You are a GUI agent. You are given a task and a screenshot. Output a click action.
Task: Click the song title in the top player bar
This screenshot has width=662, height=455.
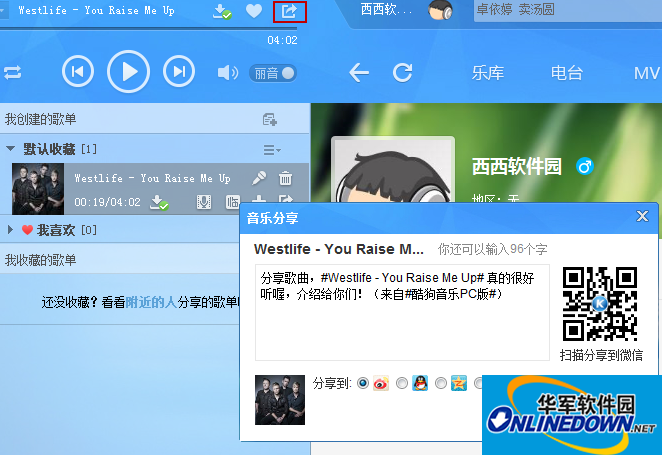(96, 11)
